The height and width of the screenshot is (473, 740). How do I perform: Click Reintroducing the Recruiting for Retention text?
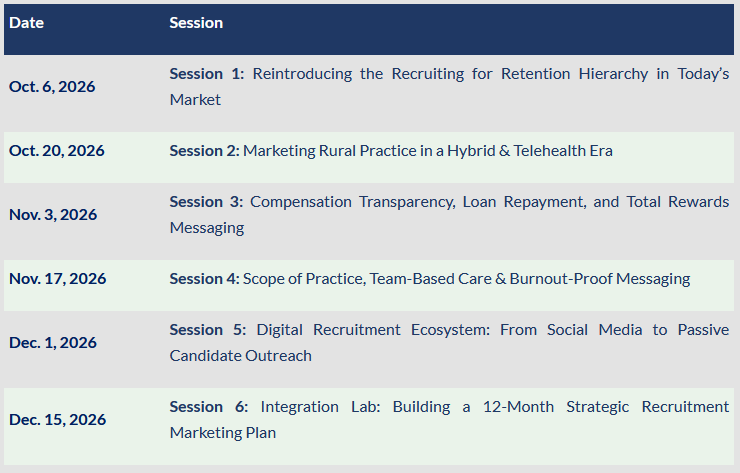(412, 74)
